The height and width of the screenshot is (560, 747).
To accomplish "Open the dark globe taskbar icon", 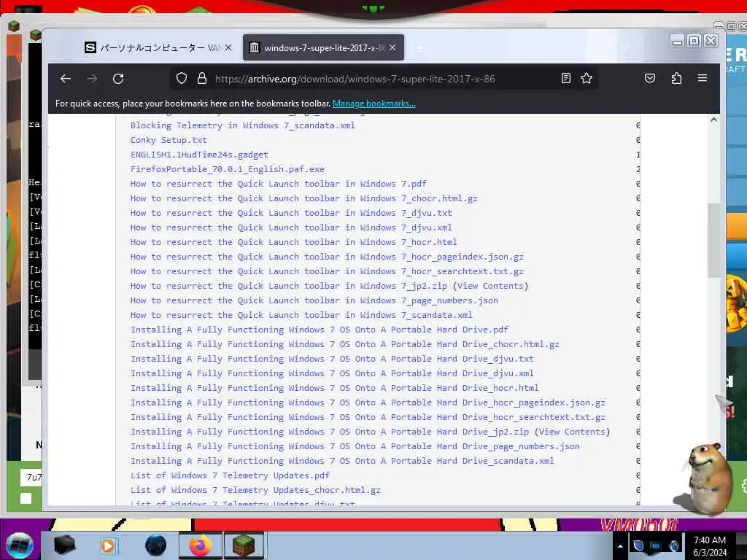I will [x=155, y=545].
